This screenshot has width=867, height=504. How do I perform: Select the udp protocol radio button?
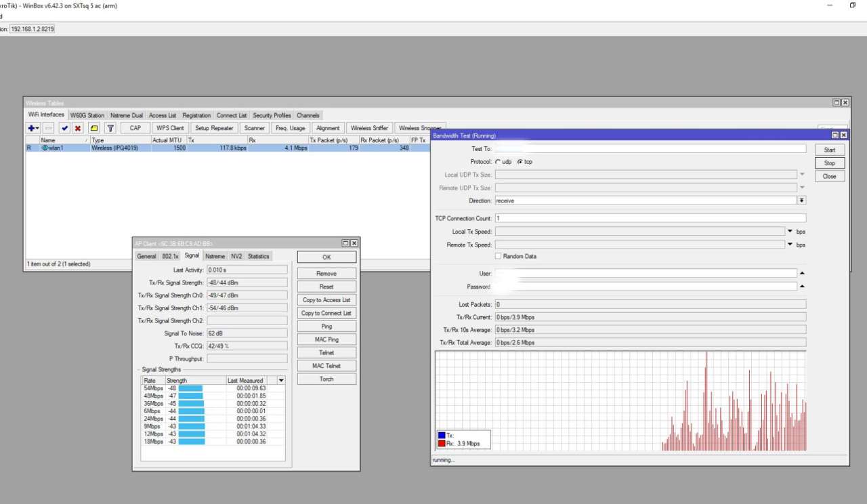pyautogui.click(x=499, y=162)
